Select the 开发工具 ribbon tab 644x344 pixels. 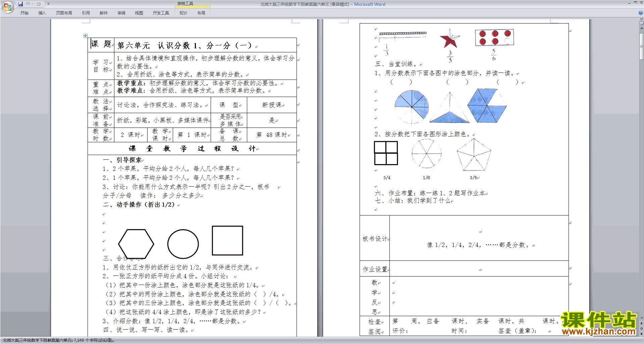click(x=161, y=13)
